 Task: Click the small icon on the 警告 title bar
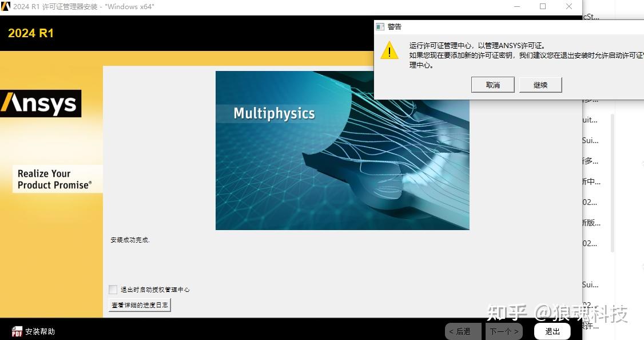(x=379, y=26)
